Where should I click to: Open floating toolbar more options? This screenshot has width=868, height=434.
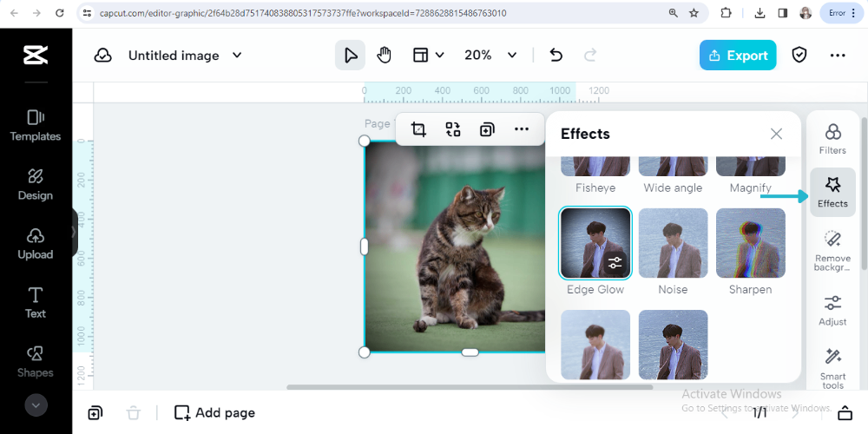[x=522, y=129]
